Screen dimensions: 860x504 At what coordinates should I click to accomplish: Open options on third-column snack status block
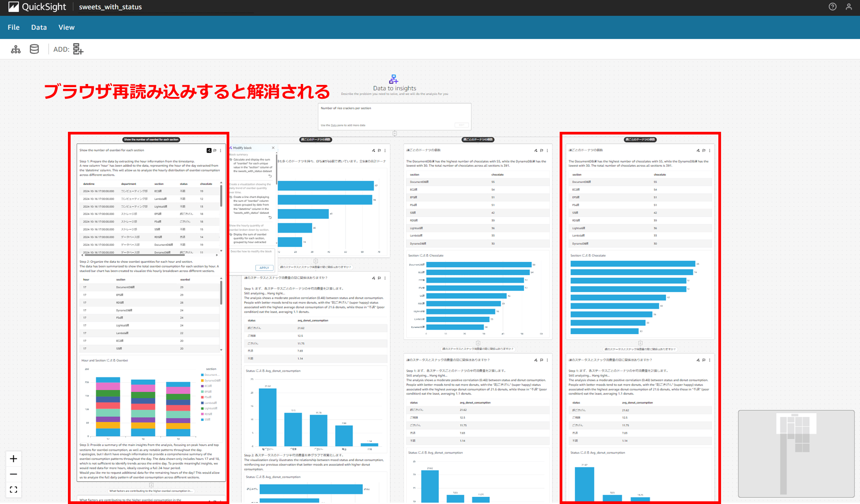(x=548, y=360)
